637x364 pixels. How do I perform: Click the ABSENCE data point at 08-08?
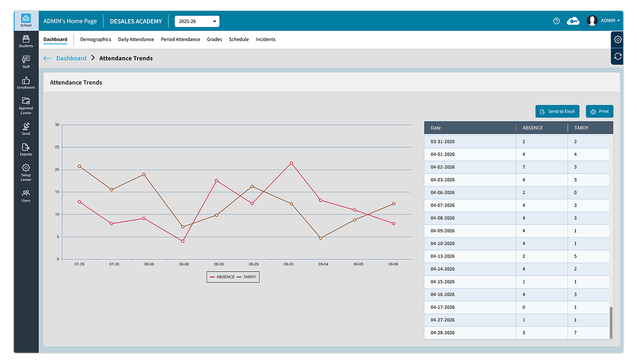[x=183, y=241]
